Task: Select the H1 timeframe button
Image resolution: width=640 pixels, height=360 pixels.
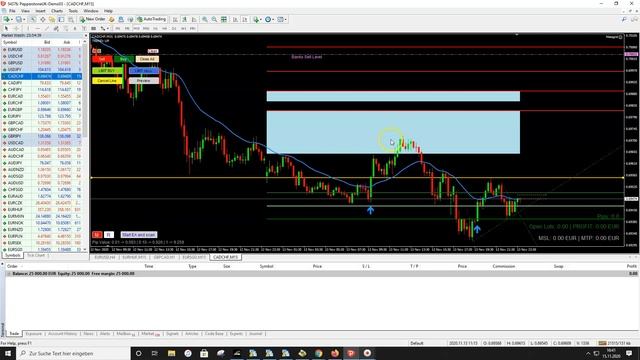Action: (x=155, y=28)
